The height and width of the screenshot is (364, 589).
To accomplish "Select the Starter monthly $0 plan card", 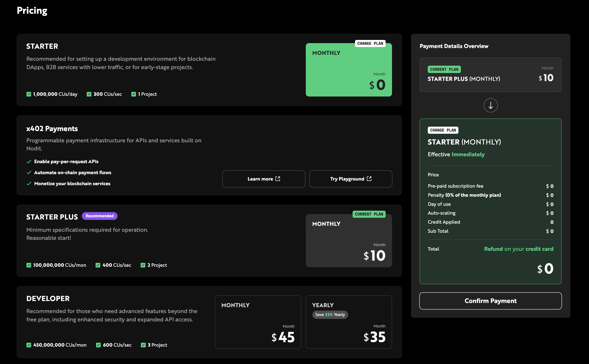I will tap(349, 70).
